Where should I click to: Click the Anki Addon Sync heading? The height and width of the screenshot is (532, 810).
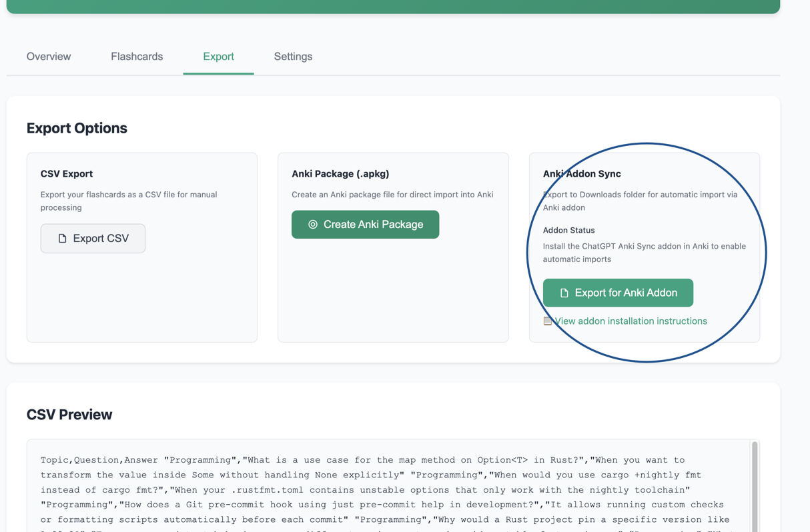(582, 174)
